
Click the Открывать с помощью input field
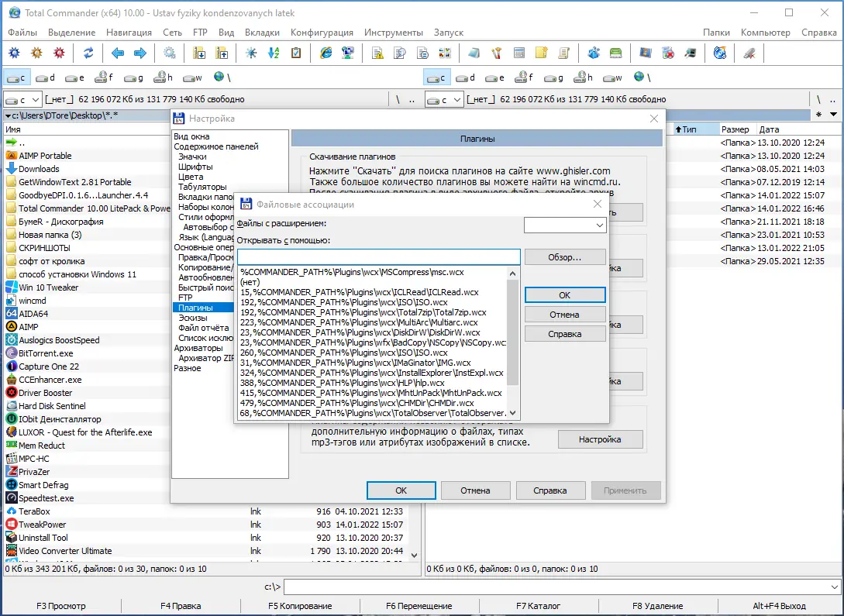(x=379, y=257)
